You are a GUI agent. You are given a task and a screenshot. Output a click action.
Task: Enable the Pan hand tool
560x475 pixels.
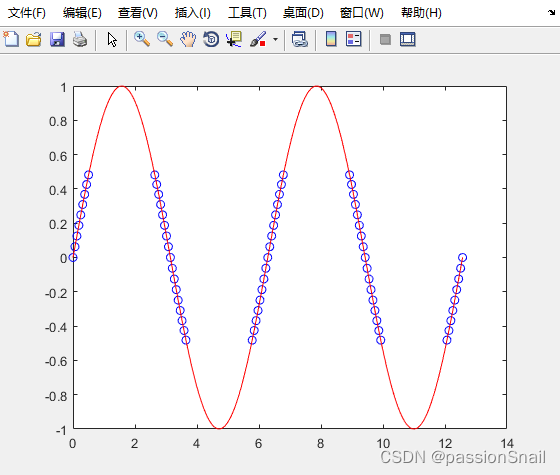tap(188, 39)
